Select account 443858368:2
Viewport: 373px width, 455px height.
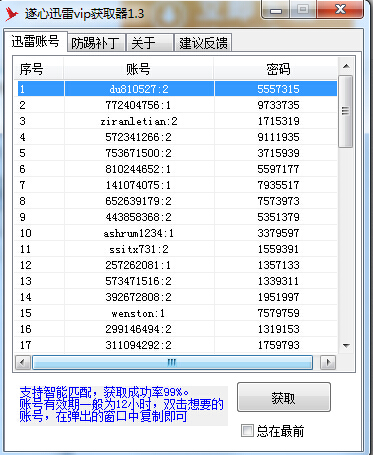click(138, 217)
